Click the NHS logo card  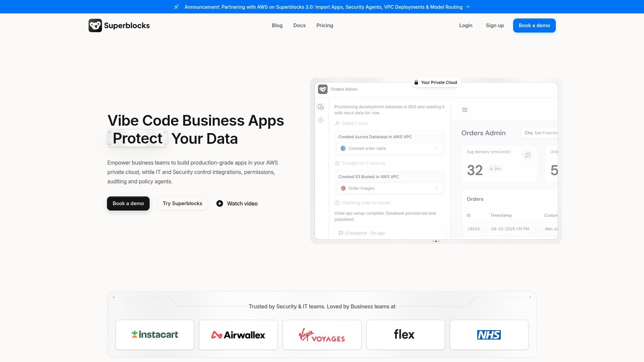pos(489,335)
